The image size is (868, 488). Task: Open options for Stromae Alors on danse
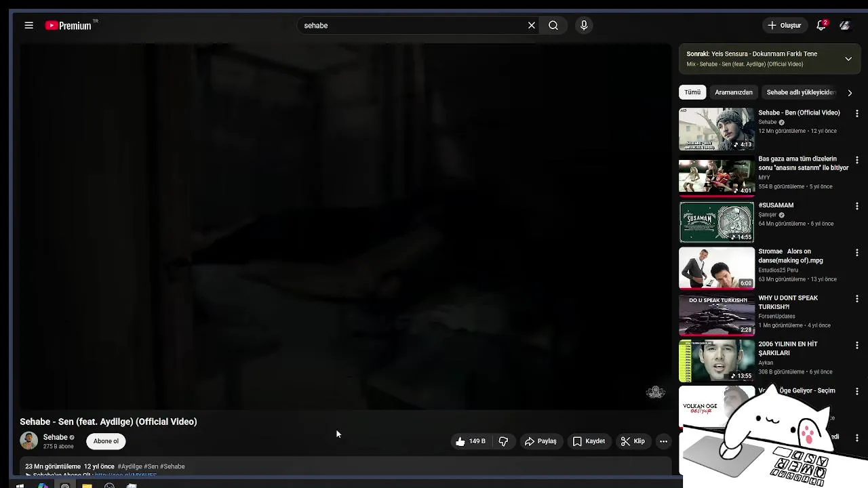click(856, 252)
